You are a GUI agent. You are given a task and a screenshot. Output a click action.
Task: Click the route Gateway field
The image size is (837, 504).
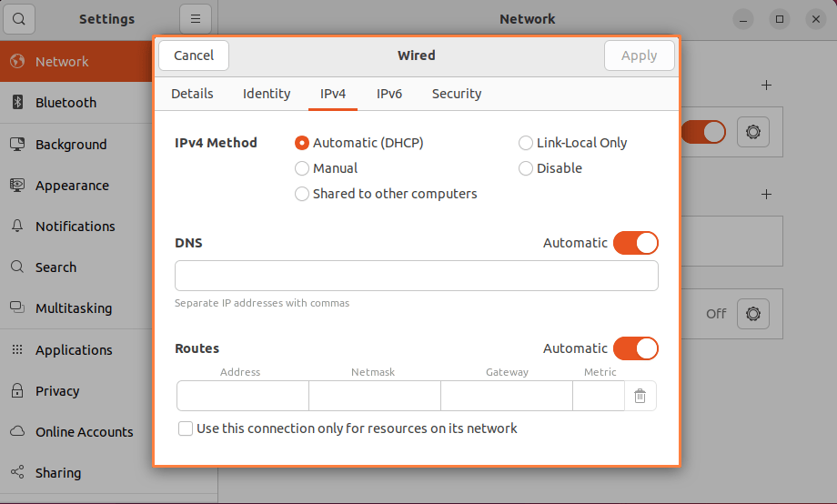coord(507,396)
